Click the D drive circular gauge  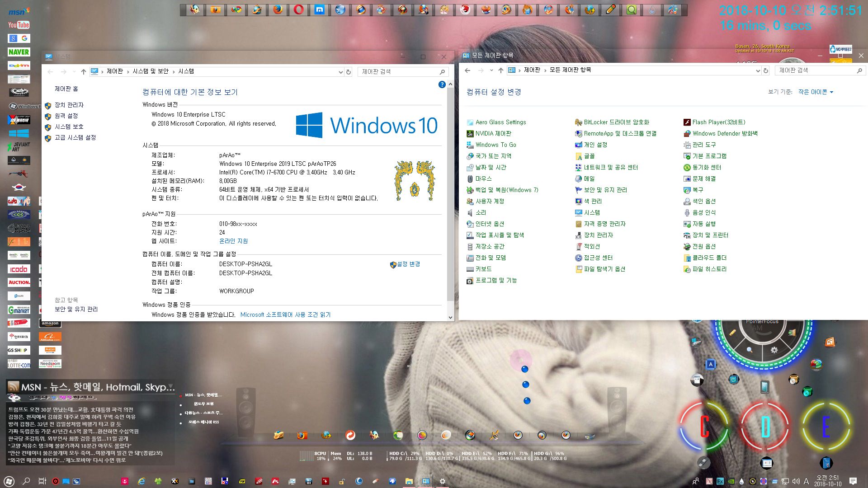pos(765,426)
